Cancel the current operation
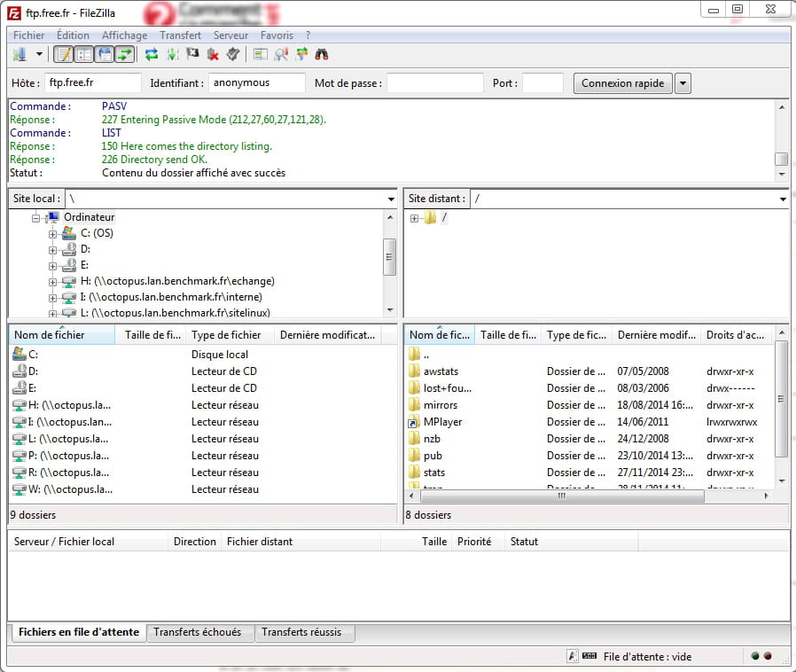This screenshot has width=796, height=672. tap(192, 54)
